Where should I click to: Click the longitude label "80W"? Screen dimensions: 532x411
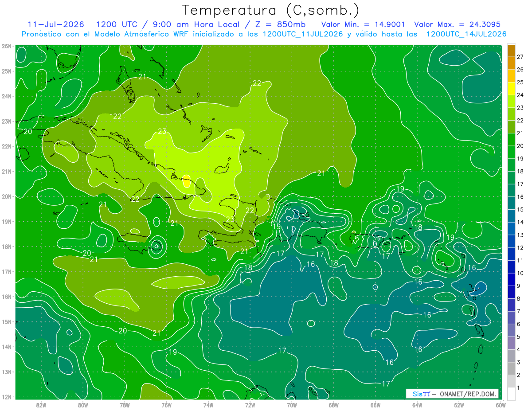tap(83, 405)
